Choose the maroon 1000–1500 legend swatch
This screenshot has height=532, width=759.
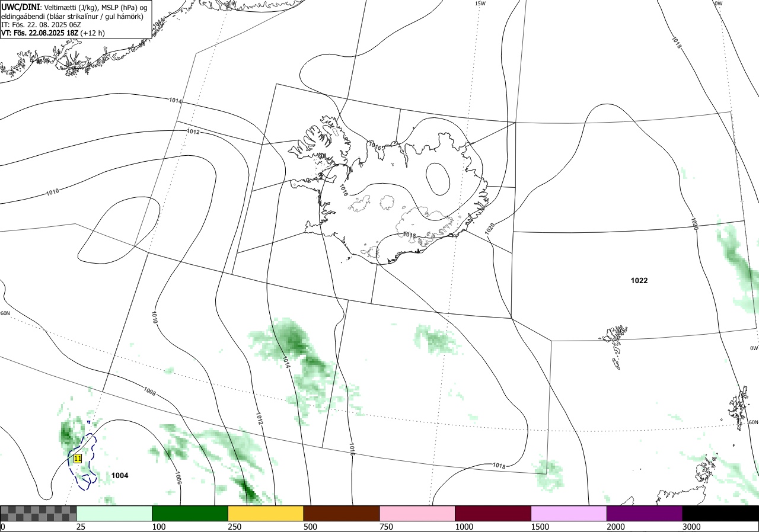click(493, 513)
